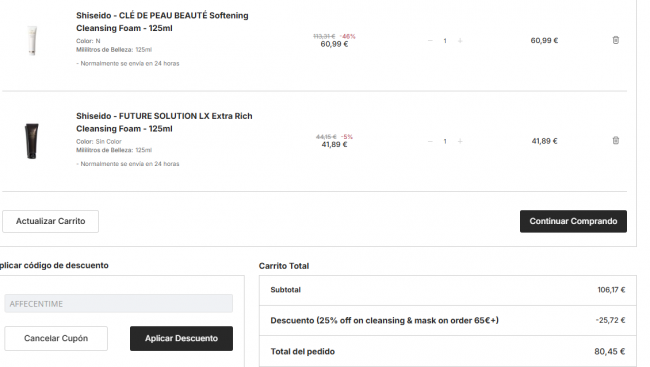Open FUTURE SOLUTION LX Extra Rich Cleansing Foam link
Image resolution: width=650 pixels, height=367 pixels.
(164, 122)
